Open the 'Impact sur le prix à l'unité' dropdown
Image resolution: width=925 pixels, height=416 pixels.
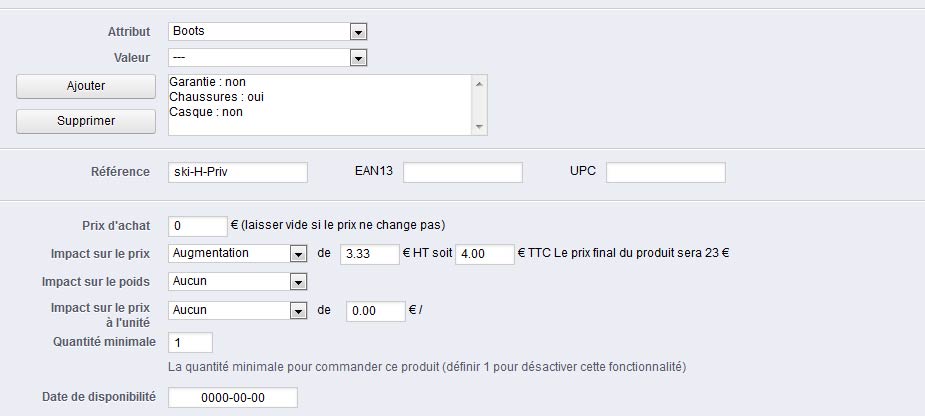tap(238, 310)
